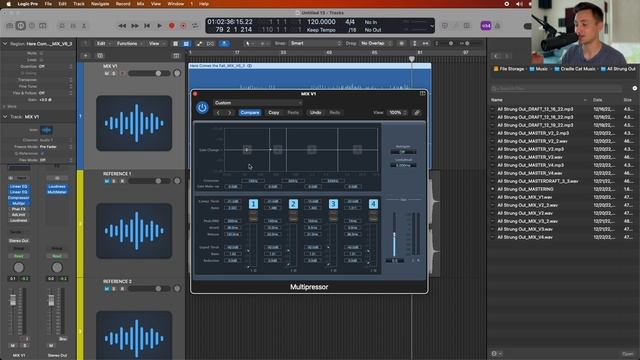The width and height of the screenshot is (640, 360).
Task: Open the Editors icon in the control bar
Action: coord(84,26)
